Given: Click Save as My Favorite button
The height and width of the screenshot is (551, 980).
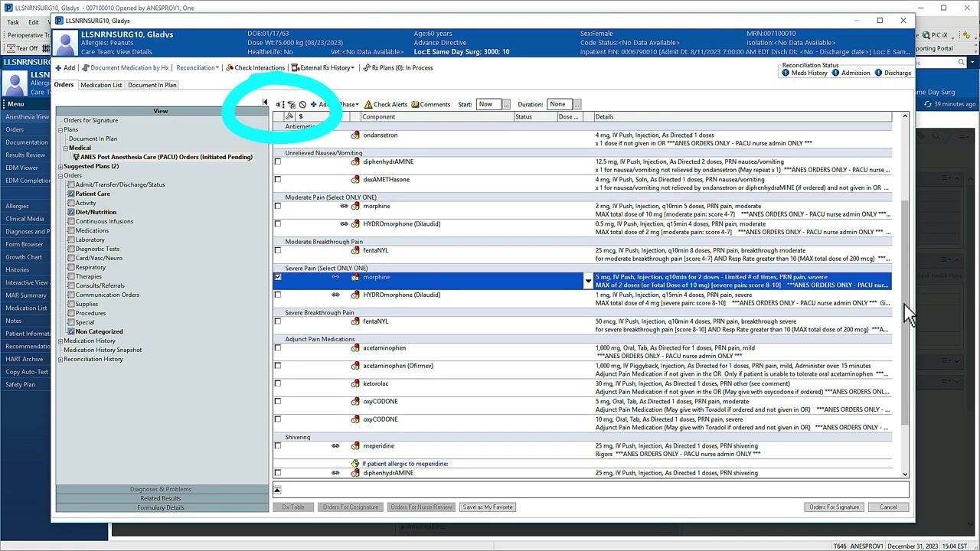Looking at the screenshot, I should click(488, 507).
